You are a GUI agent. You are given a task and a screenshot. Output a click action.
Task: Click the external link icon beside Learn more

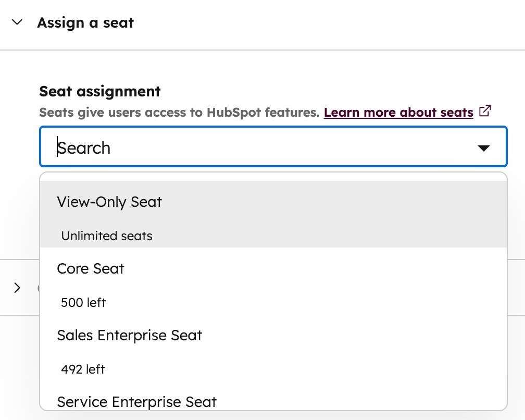pos(485,111)
